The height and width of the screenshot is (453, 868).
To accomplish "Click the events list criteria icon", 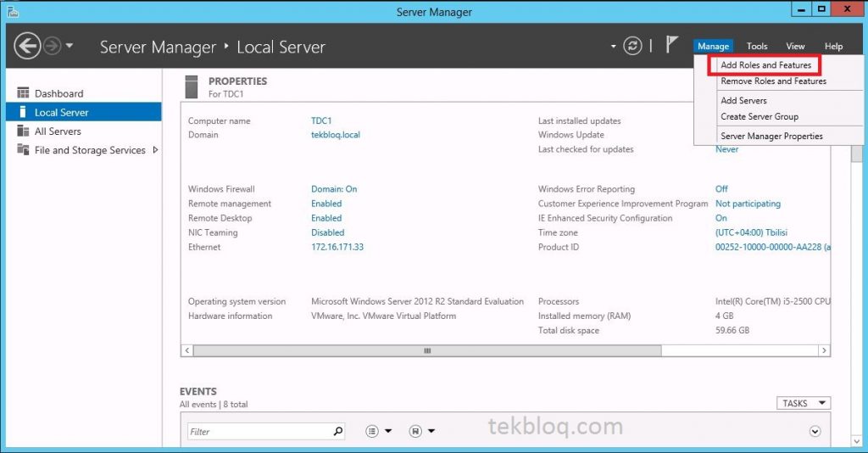I will (x=372, y=431).
